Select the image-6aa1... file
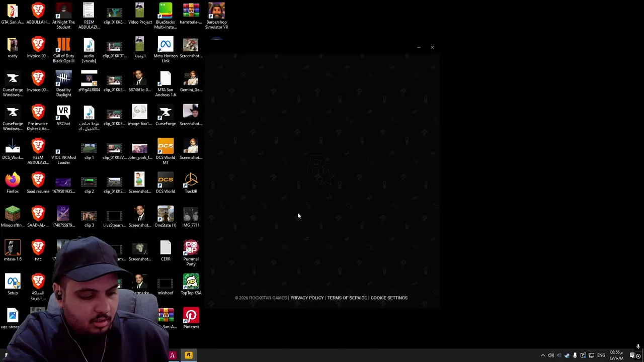Viewport: 644px width, 362px height. [x=140, y=115]
